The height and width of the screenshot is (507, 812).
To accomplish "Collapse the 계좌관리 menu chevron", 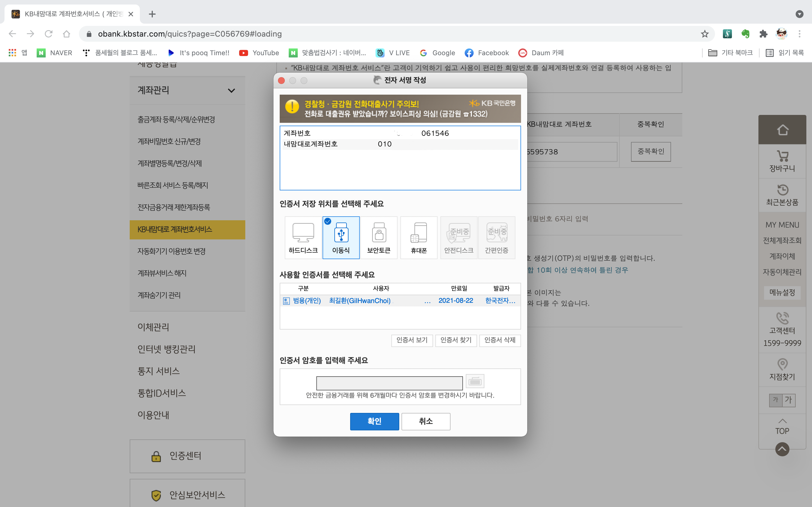I will coord(231,90).
